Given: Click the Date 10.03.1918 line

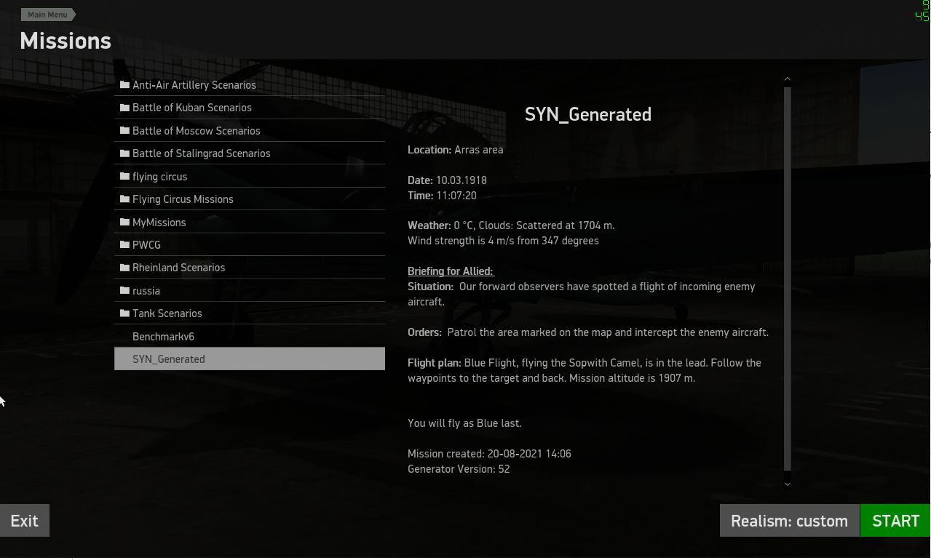Looking at the screenshot, I should point(447,180).
